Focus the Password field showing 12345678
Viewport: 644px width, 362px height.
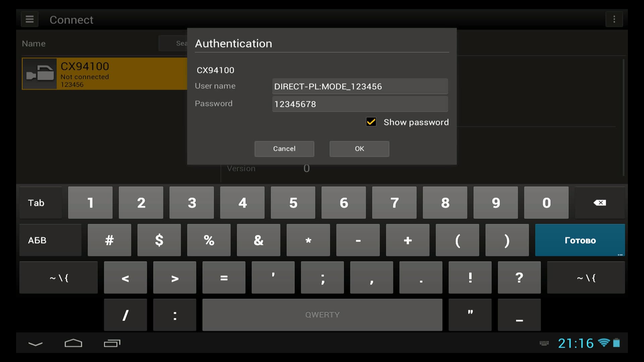(360, 104)
